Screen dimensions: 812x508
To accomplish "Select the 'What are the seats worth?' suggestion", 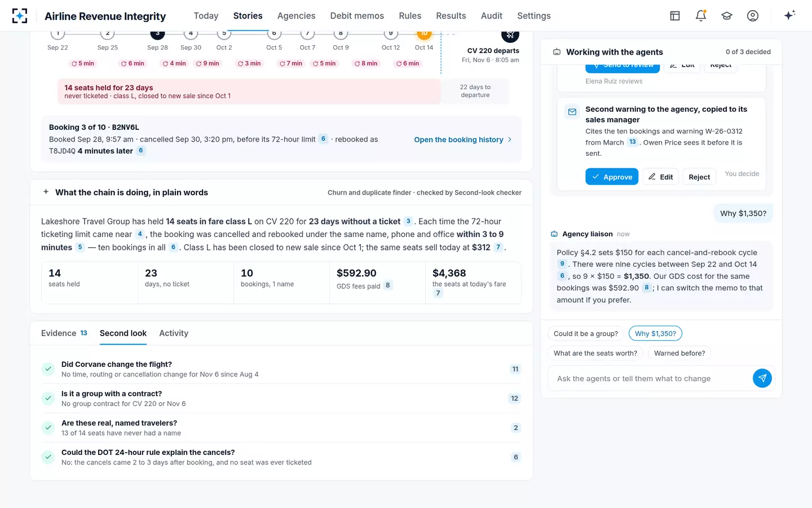I will coord(595,353).
